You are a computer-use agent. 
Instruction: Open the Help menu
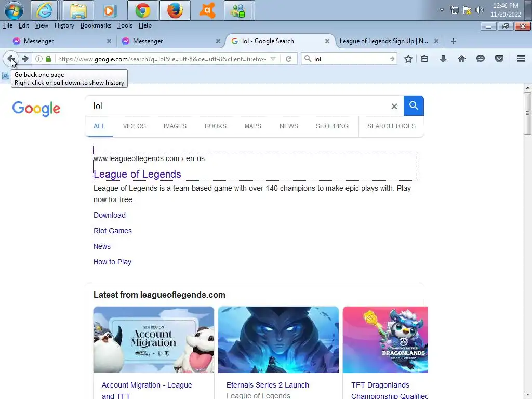click(145, 25)
